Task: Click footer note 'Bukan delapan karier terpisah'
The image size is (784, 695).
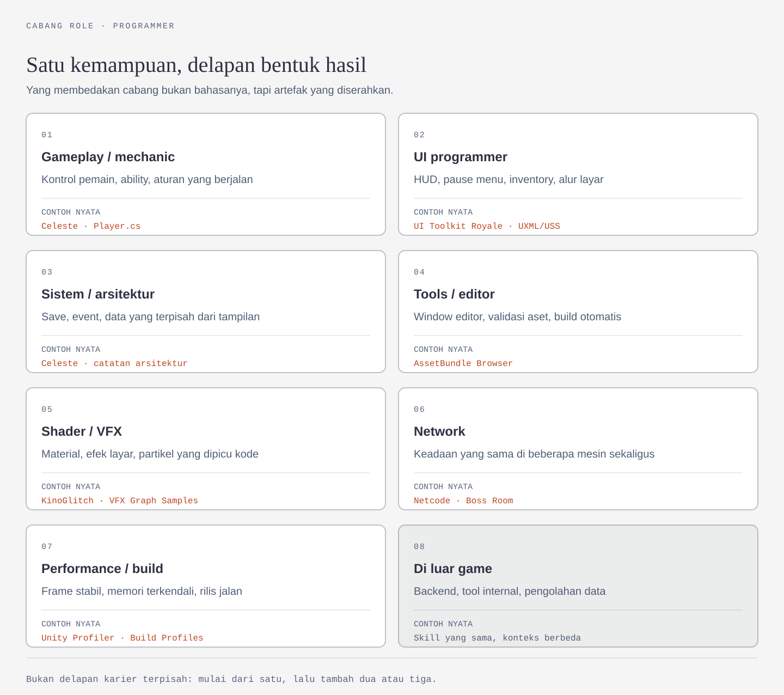Action: (x=231, y=679)
